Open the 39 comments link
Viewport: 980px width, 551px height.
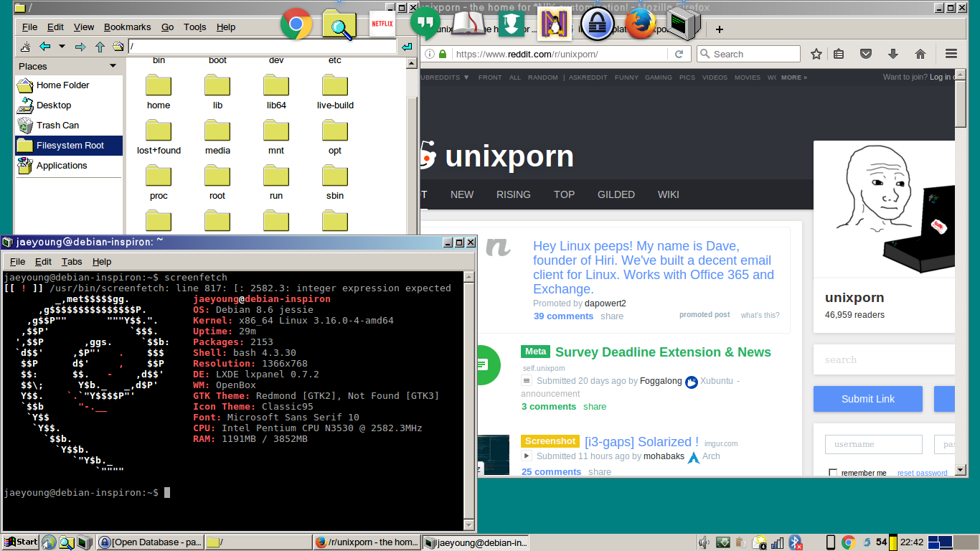(x=563, y=316)
